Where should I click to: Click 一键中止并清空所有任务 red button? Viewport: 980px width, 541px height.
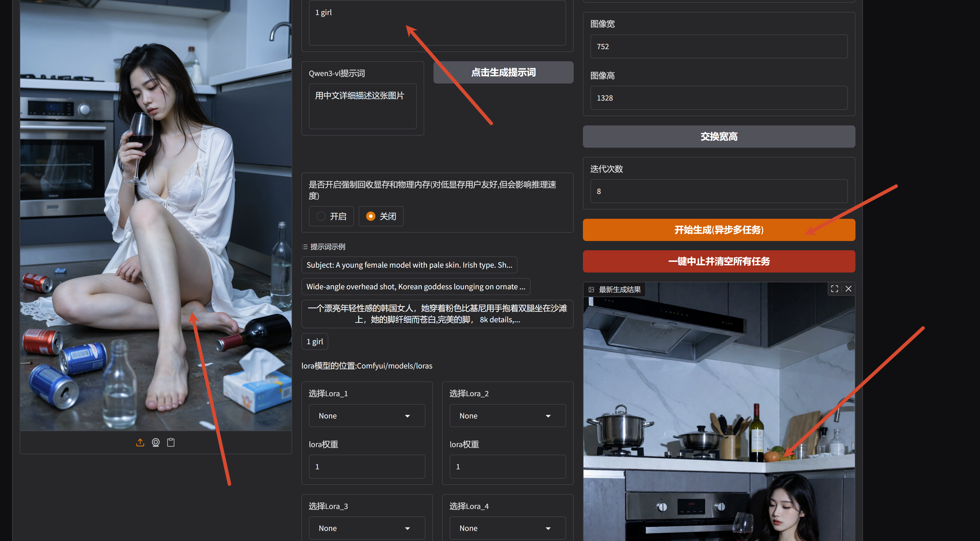719,261
